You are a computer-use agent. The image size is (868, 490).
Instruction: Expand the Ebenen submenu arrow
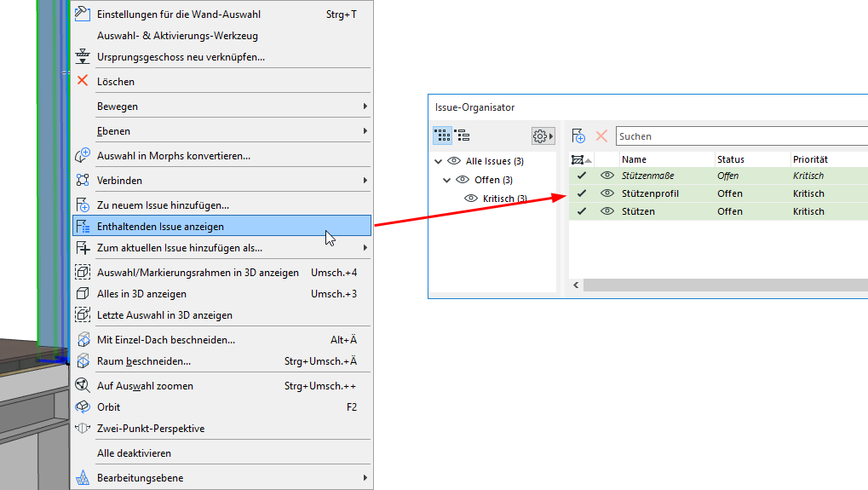pyautogui.click(x=365, y=130)
